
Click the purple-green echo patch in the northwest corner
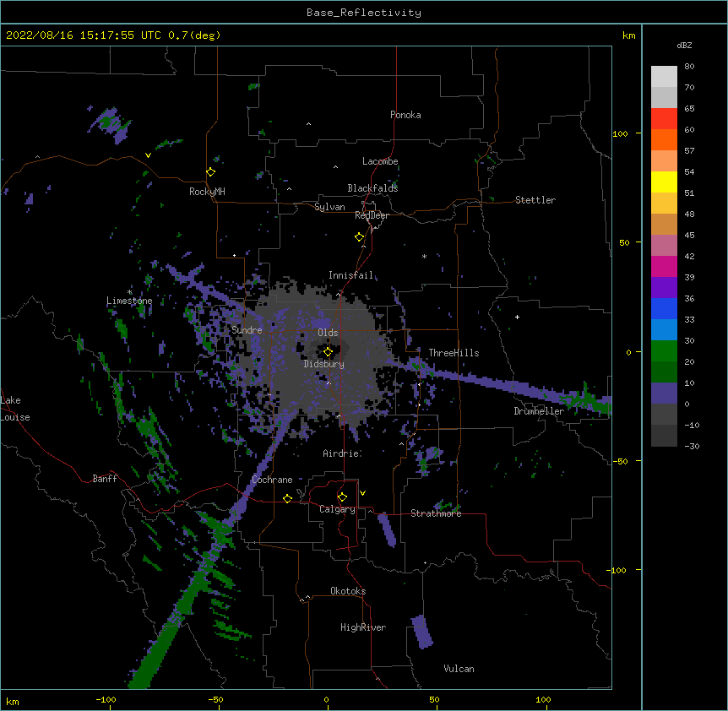pos(111,124)
